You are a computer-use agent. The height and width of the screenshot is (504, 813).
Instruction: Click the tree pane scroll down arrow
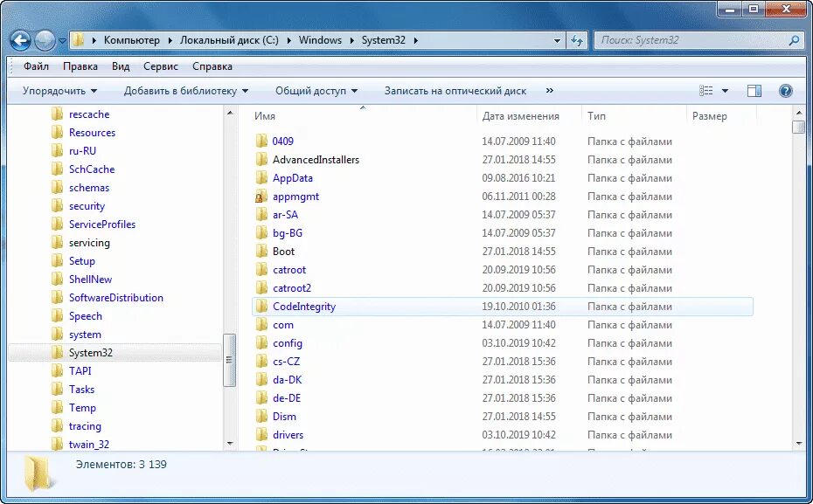point(230,444)
